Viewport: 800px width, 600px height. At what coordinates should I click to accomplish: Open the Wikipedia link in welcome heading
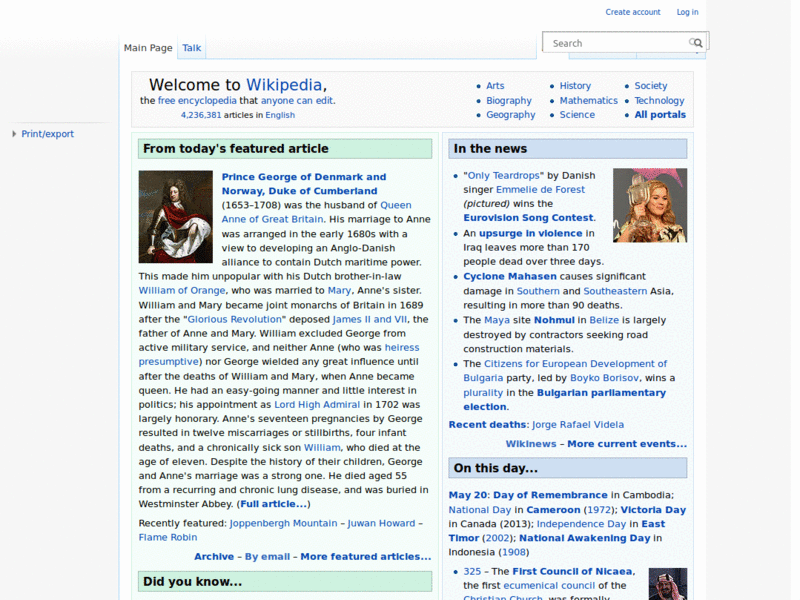pyautogui.click(x=284, y=85)
